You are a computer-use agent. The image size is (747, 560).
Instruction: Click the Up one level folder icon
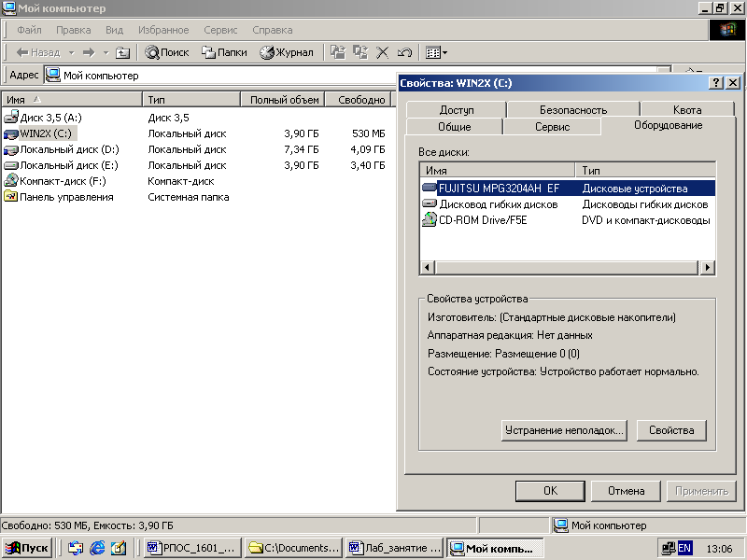pyautogui.click(x=123, y=52)
